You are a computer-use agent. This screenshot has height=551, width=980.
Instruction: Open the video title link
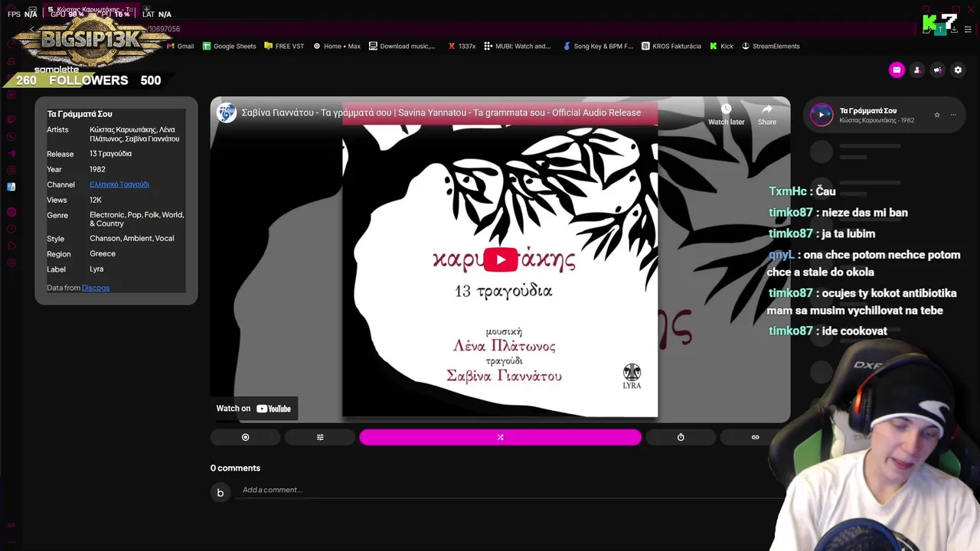pos(441,112)
